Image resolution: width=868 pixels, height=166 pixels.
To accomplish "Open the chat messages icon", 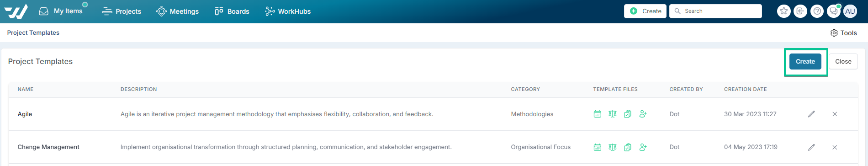I will click(833, 11).
